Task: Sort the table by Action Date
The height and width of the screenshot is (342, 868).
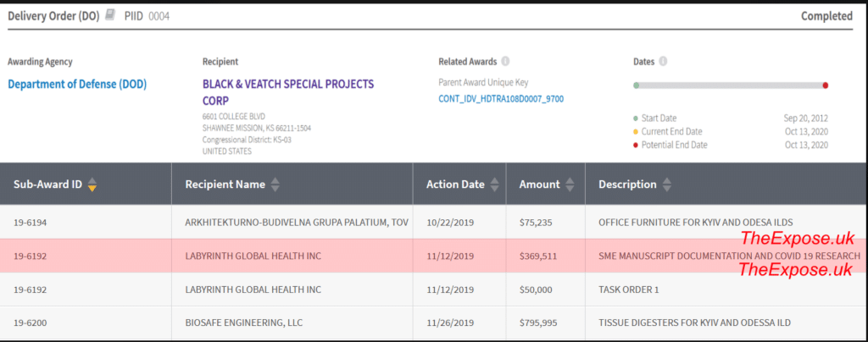Action: pyautogui.click(x=494, y=185)
